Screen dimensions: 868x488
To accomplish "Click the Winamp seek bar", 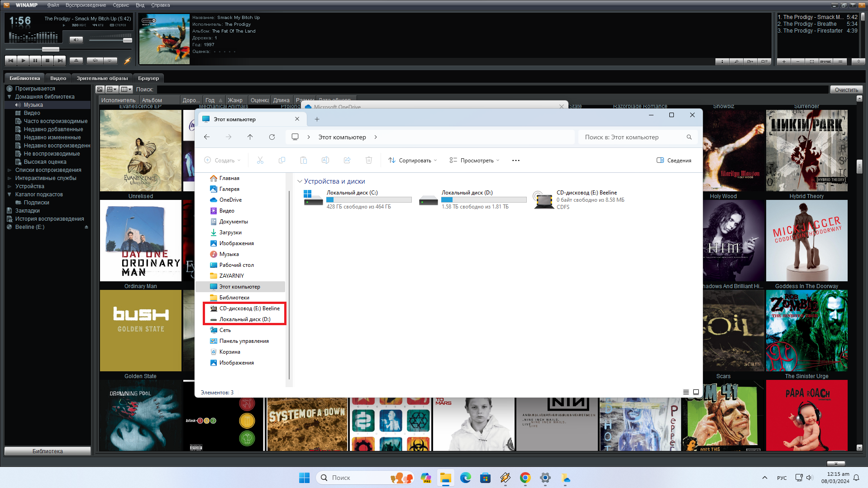I will (68, 49).
